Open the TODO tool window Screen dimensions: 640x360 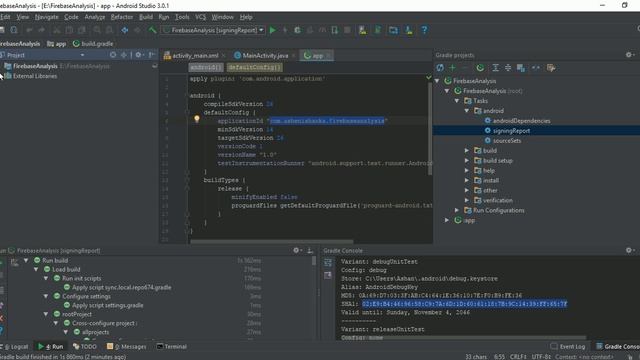(84, 347)
